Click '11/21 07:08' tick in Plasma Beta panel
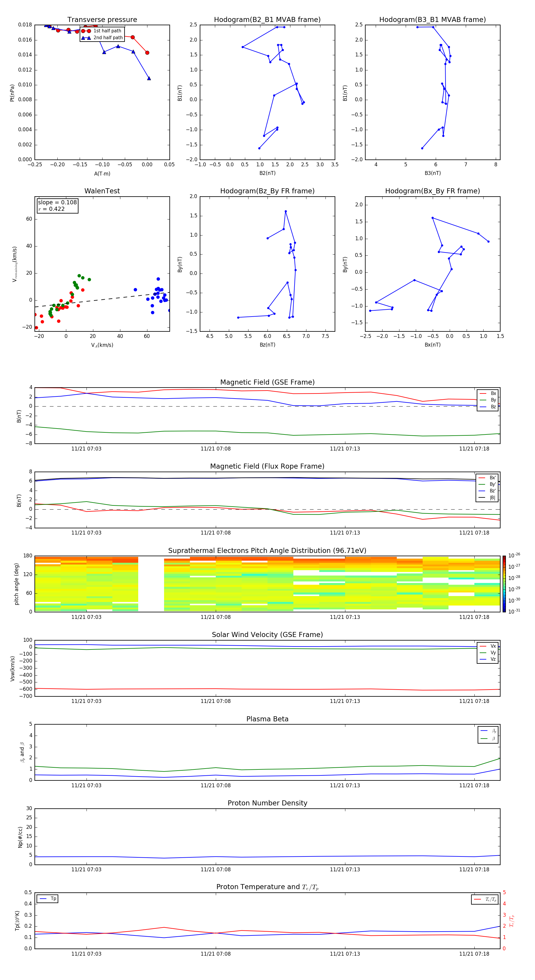This screenshot has height=980, width=535. point(215,785)
